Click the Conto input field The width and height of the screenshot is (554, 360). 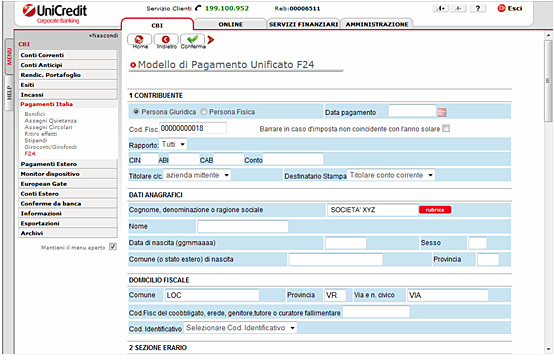point(293,159)
